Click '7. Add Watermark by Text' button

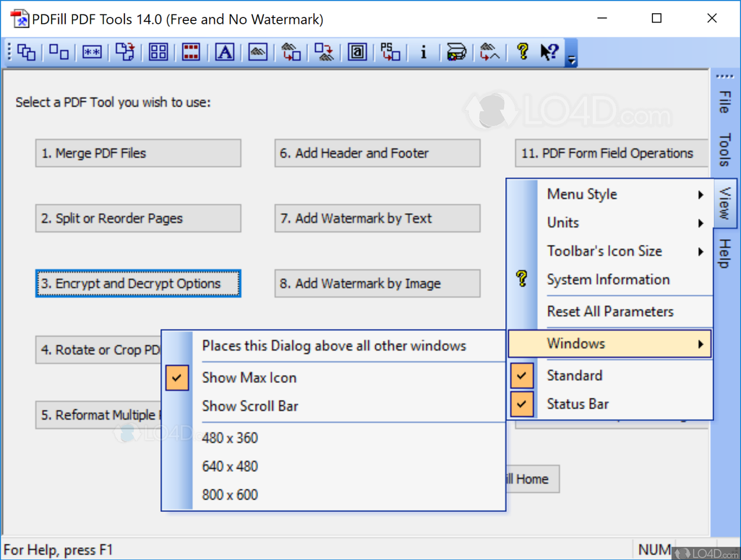pyautogui.click(x=377, y=218)
